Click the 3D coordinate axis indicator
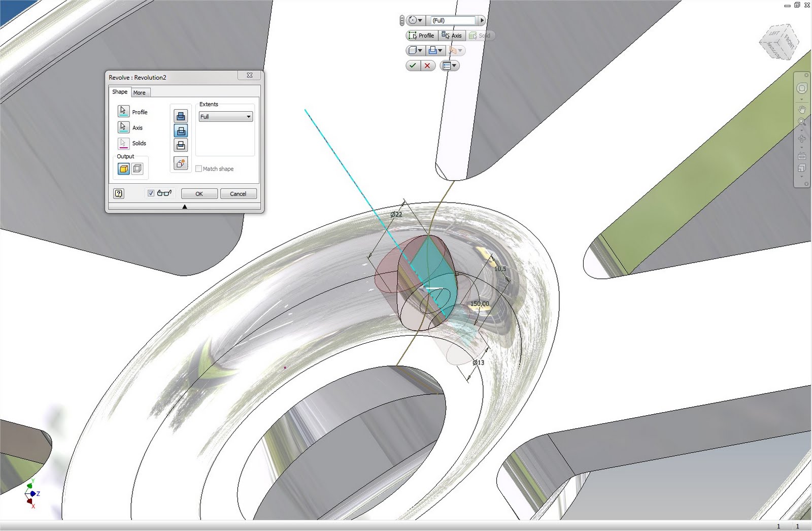The image size is (812, 531). [x=31, y=493]
